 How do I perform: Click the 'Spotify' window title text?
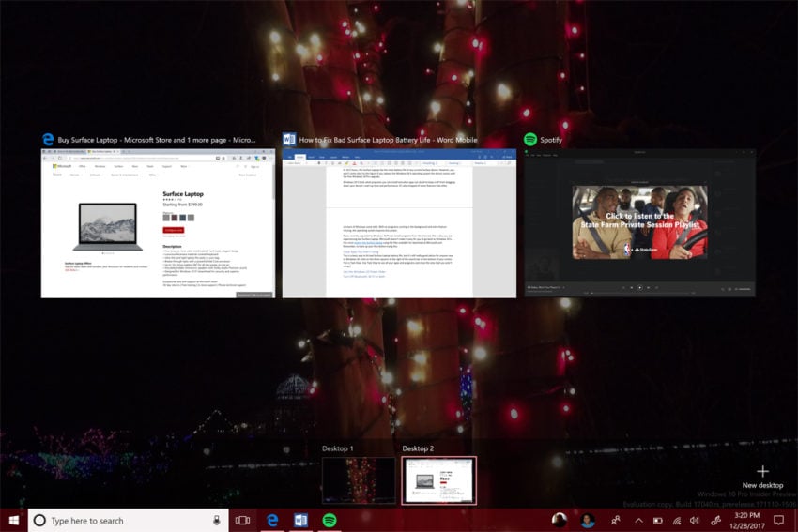[x=551, y=140]
